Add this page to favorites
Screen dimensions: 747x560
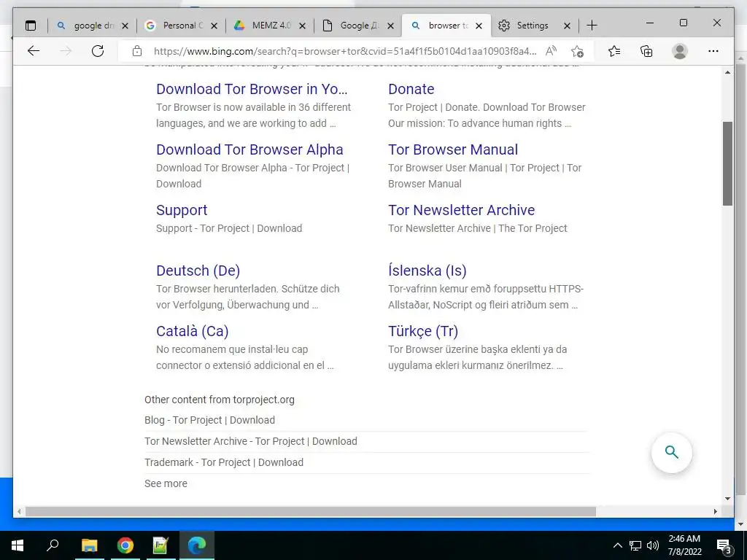[578, 51]
